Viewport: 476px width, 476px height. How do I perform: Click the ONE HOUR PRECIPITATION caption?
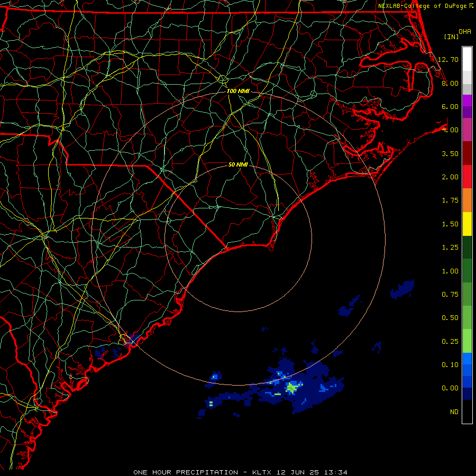click(x=186, y=472)
